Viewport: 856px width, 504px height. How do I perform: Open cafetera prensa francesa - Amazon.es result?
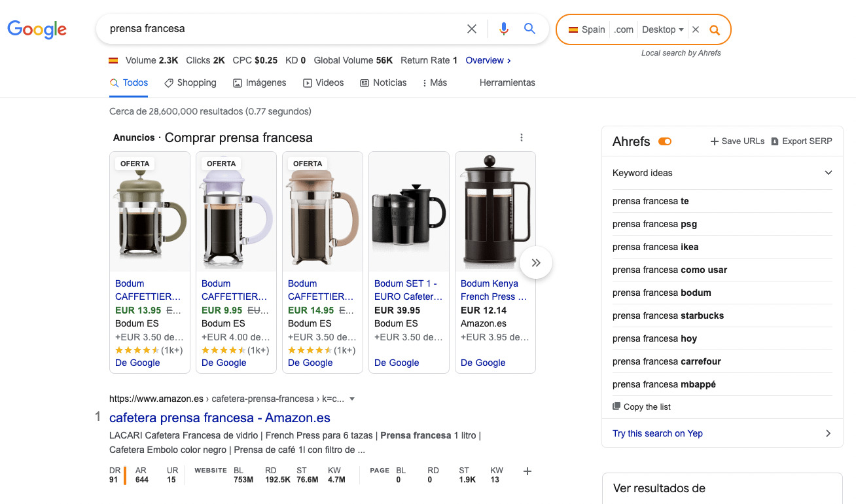pyautogui.click(x=220, y=418)
